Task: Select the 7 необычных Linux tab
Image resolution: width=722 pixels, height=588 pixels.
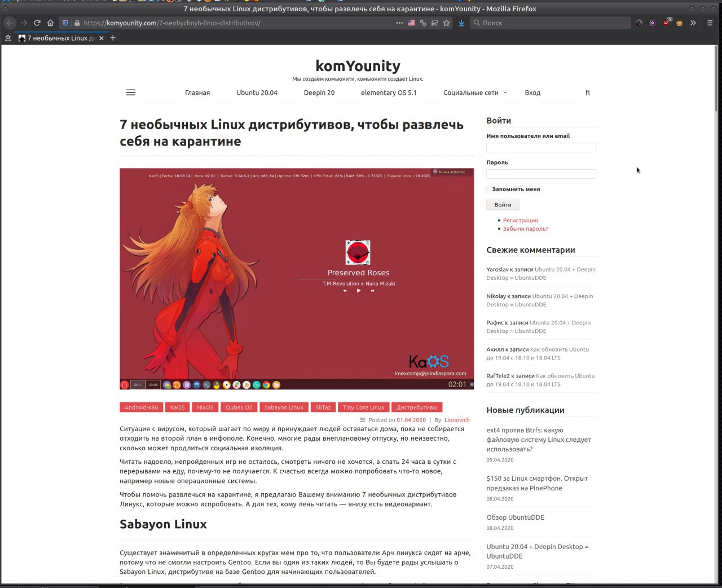Action: click(61, 38)
